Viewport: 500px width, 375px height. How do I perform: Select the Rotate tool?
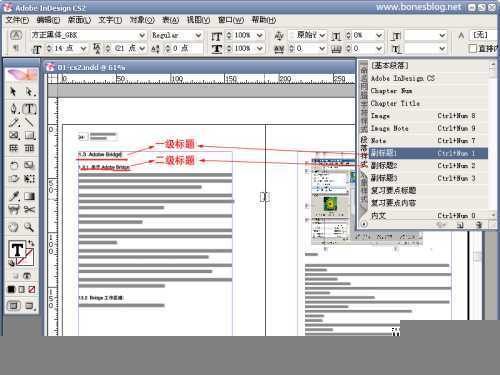point(14,165)
